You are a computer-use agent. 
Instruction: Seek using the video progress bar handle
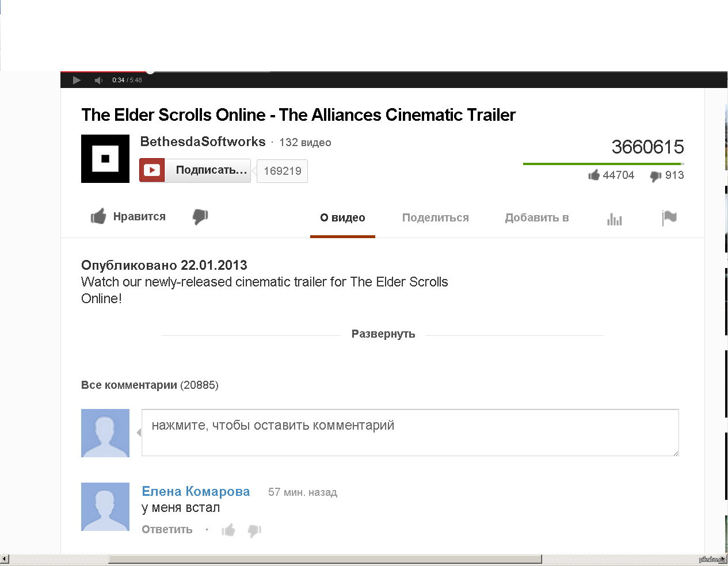coord(151,71)
